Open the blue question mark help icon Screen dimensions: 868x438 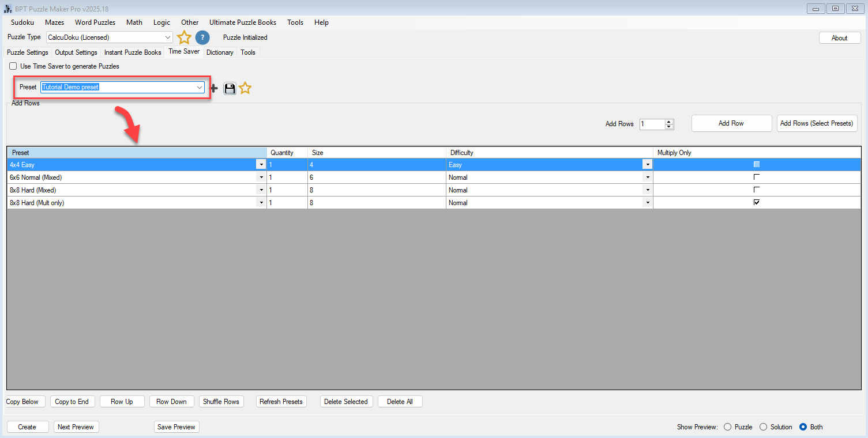pos(202,37)
